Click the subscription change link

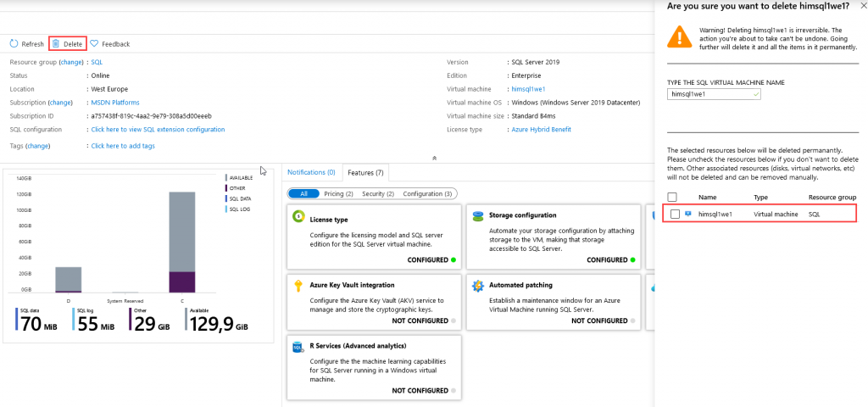tap(60, 103)
